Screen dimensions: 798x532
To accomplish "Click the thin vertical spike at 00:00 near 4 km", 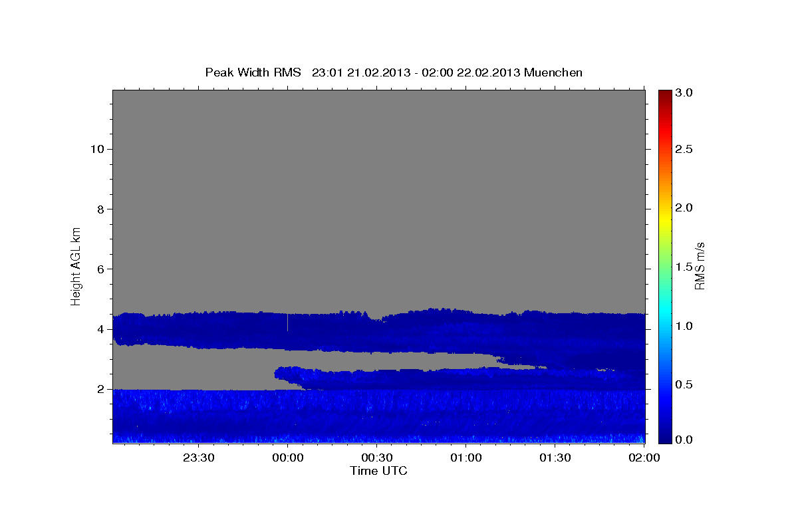I will point(287,322).
